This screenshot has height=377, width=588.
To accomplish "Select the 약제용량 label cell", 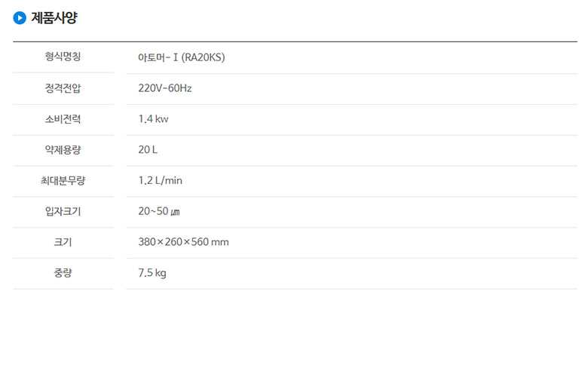I will click(63, 150).
